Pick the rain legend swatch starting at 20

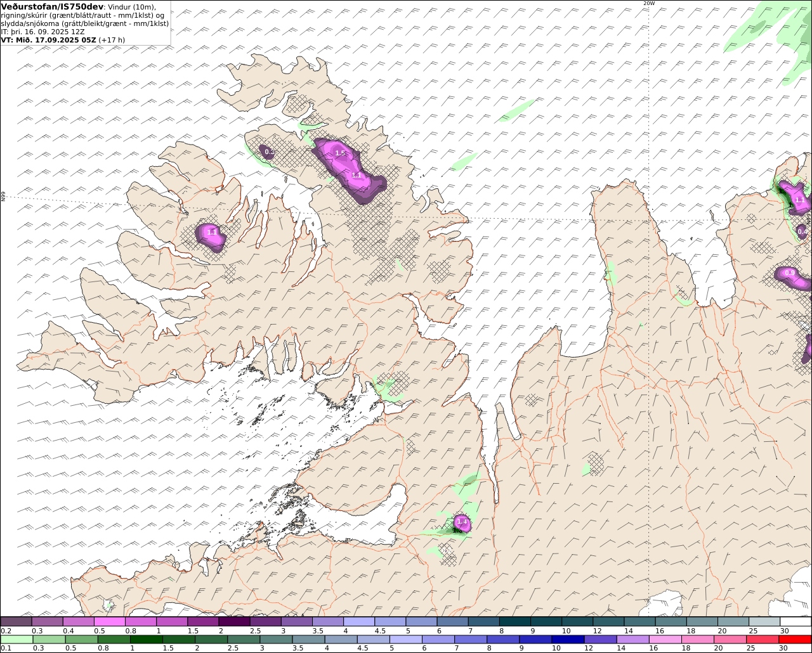point(730,640)
